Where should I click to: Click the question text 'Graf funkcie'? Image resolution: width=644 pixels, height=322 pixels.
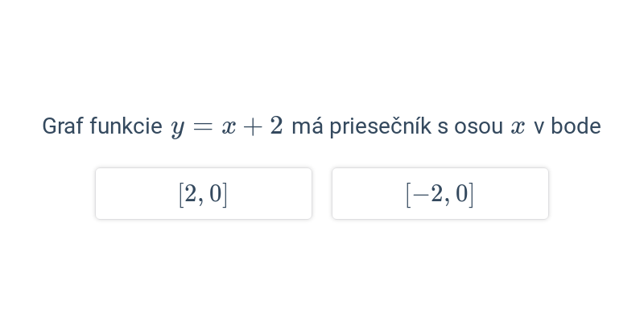102,126
